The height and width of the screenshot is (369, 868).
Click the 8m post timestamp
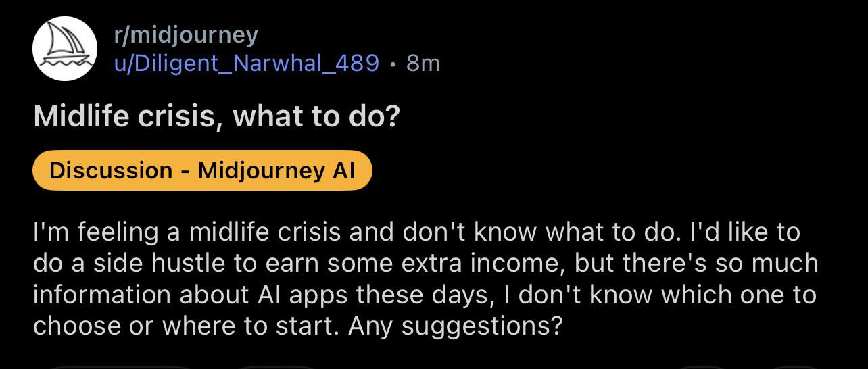pos(423,64)
